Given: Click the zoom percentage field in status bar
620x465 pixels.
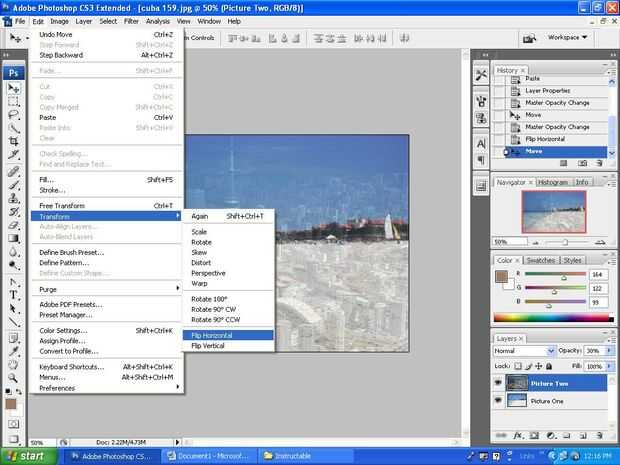Looking at the screenshot, I should 42,442.
